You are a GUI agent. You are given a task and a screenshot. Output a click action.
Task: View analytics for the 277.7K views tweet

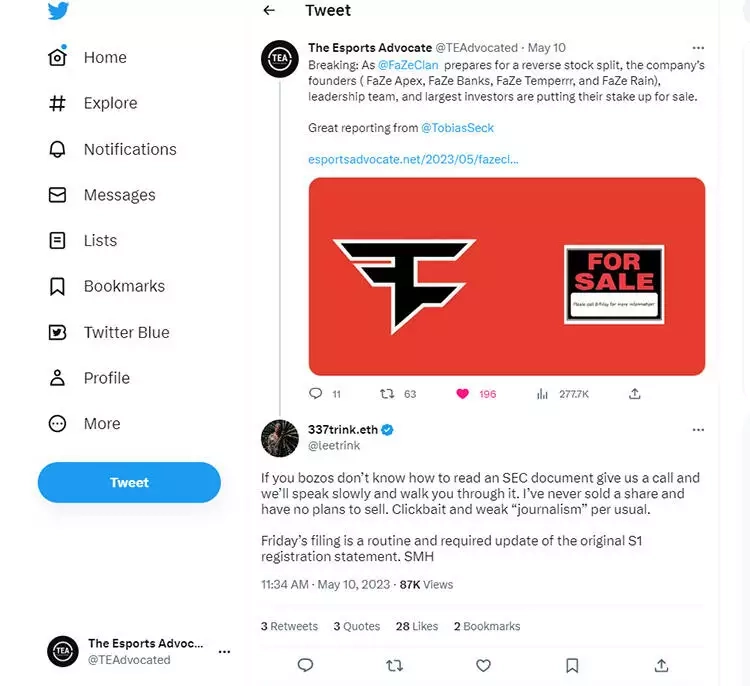[543, 394]
